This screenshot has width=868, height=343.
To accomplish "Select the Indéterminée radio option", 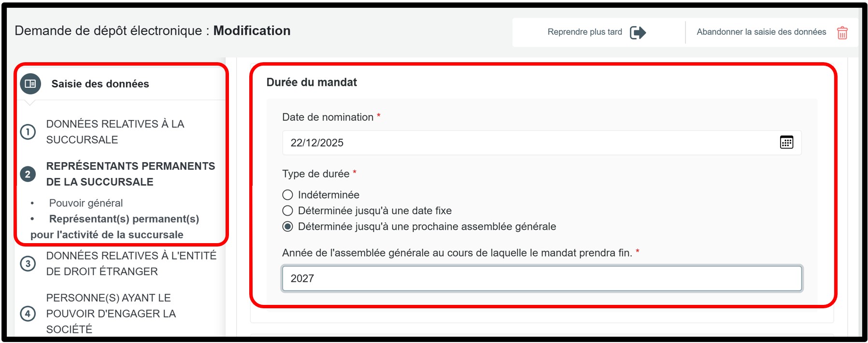I will [x=288, y=195].
